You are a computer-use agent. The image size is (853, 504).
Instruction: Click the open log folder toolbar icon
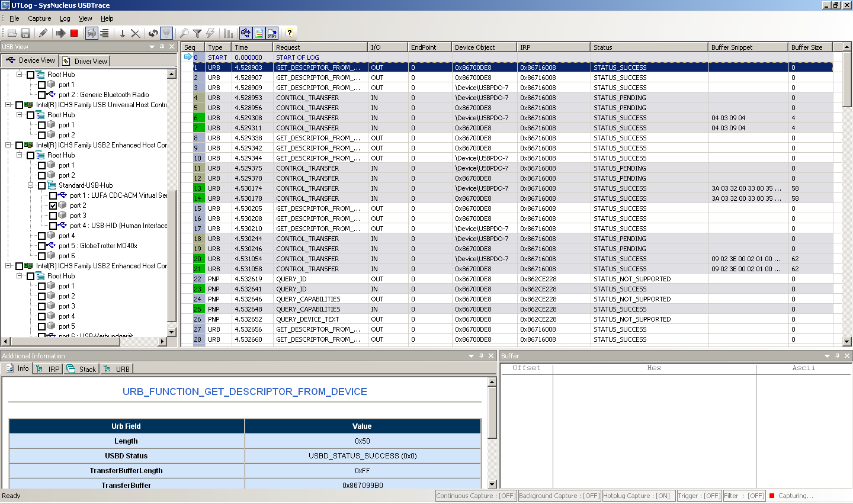(x=12, y=33)
